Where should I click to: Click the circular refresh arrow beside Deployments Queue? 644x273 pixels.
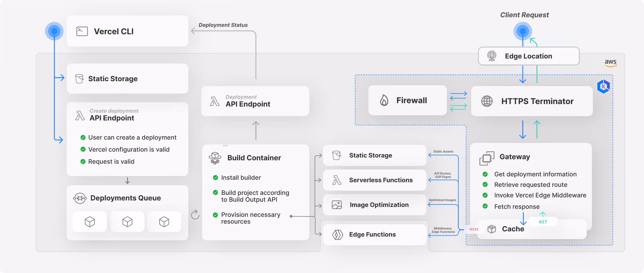click(x=195, y=215)
